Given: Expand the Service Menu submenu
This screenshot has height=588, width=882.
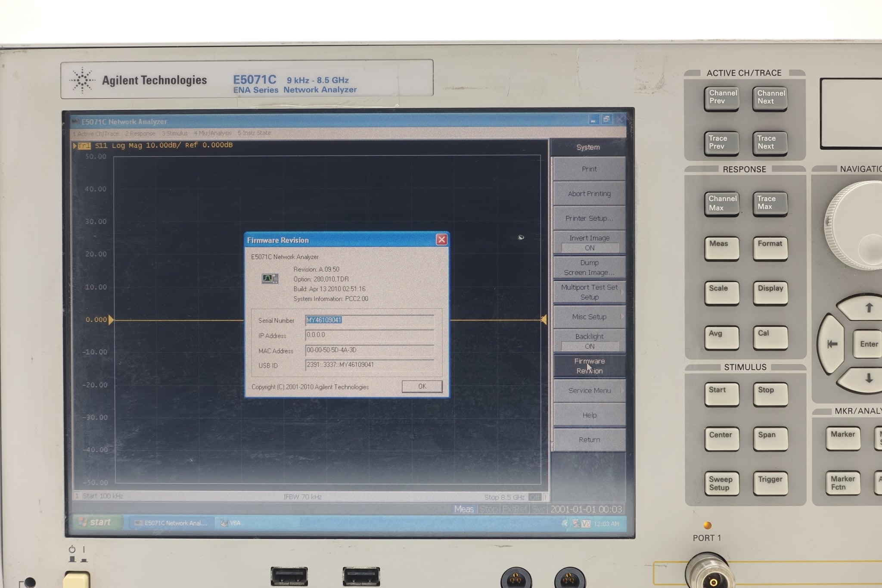Looking at the screenshot, I should [589, 390].
